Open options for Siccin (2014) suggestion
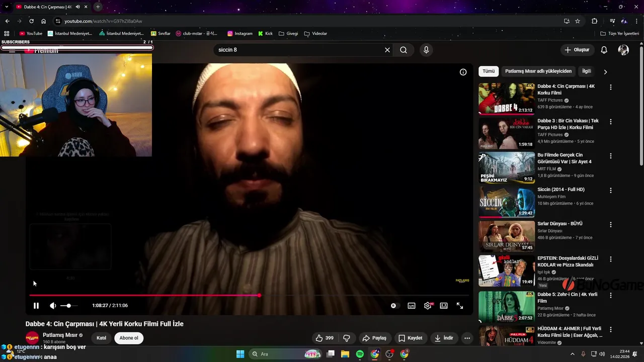 (611, 191)
